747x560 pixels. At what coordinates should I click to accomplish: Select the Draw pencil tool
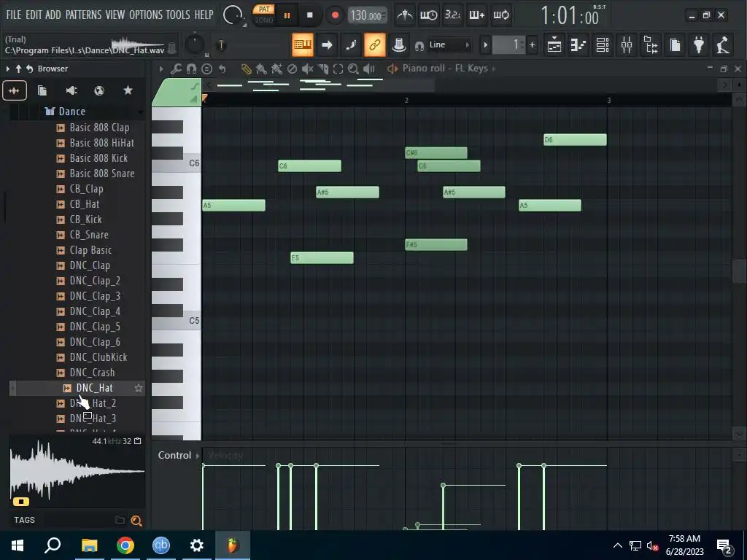point(246,69)
